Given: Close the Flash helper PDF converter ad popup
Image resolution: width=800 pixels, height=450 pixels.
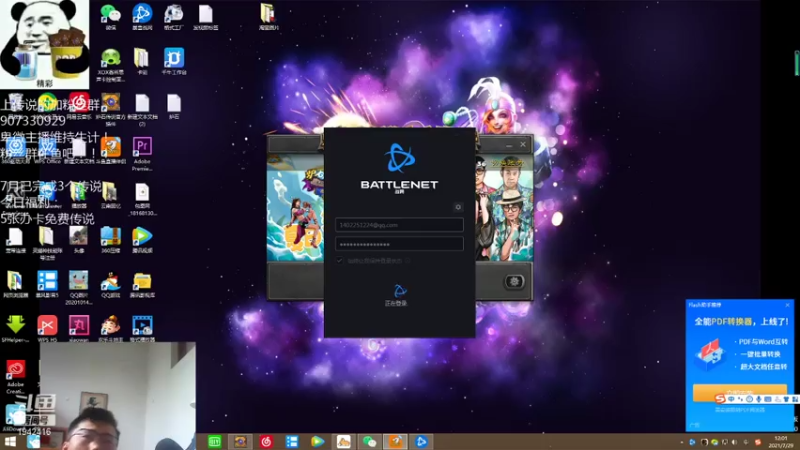Looking at the screenshot, I should coord(787,305).
